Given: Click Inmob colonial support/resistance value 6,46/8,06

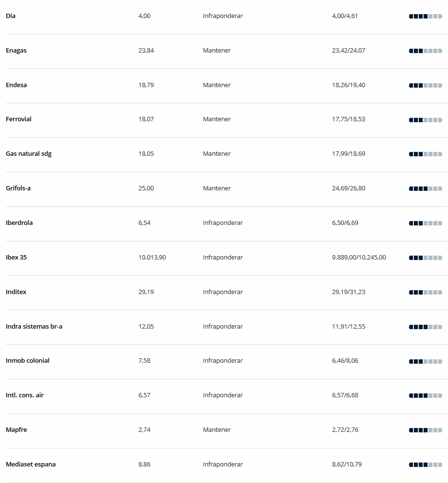Looking at the screenshot, I should 345,361.
